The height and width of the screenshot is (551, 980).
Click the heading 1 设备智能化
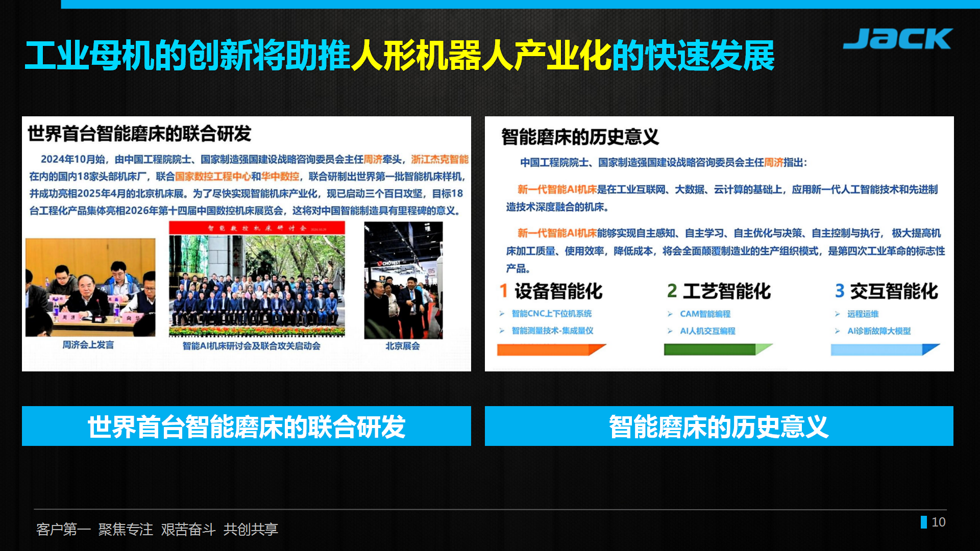(551, 291)
